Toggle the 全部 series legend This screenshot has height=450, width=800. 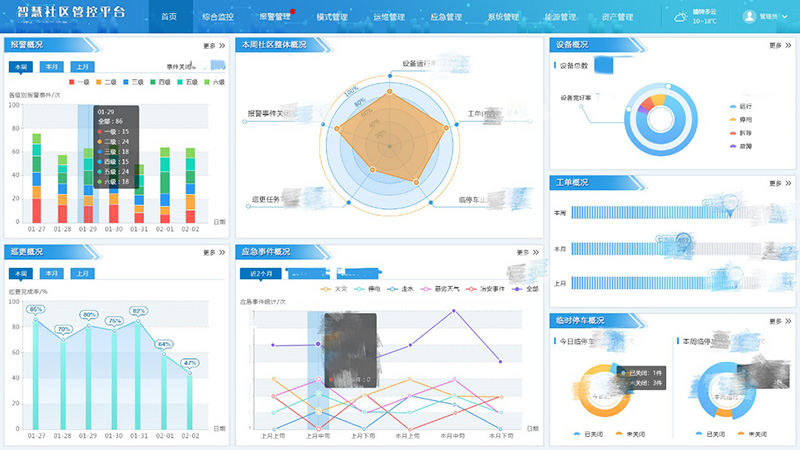(x=525, y=289)
